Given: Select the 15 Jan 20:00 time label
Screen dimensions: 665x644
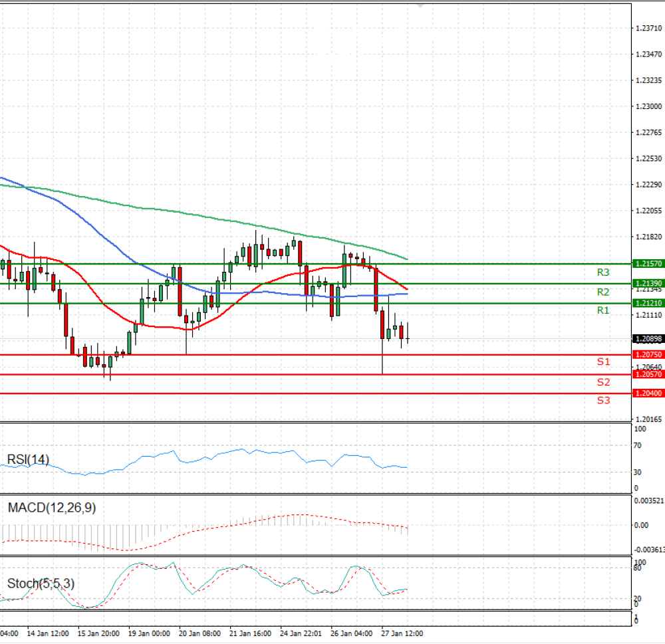Looking at the screenshot, I should tap(98, 633).
